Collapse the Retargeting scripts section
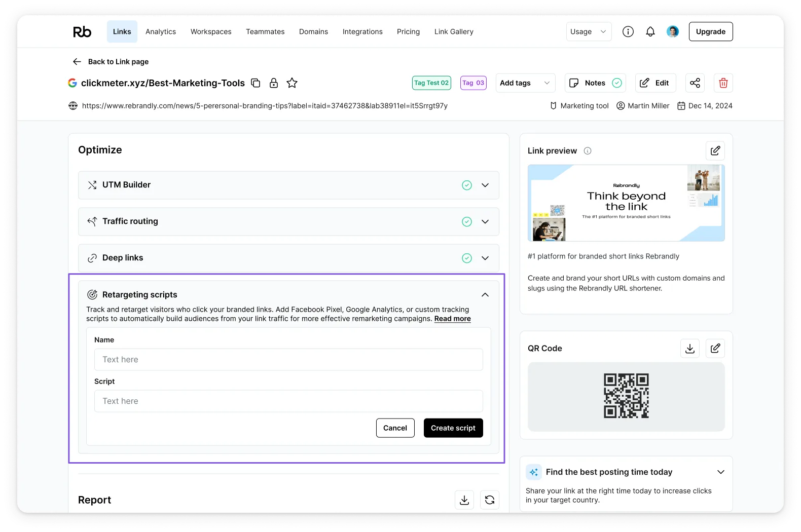Viewport: 801px width, 532px height. 485,295
